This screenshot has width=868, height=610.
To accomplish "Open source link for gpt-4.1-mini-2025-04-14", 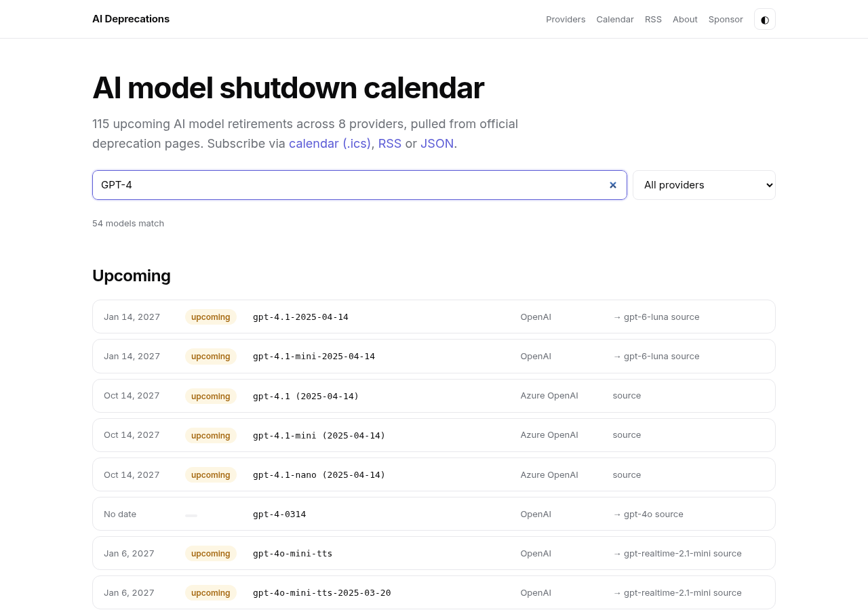I will [684, 356].
